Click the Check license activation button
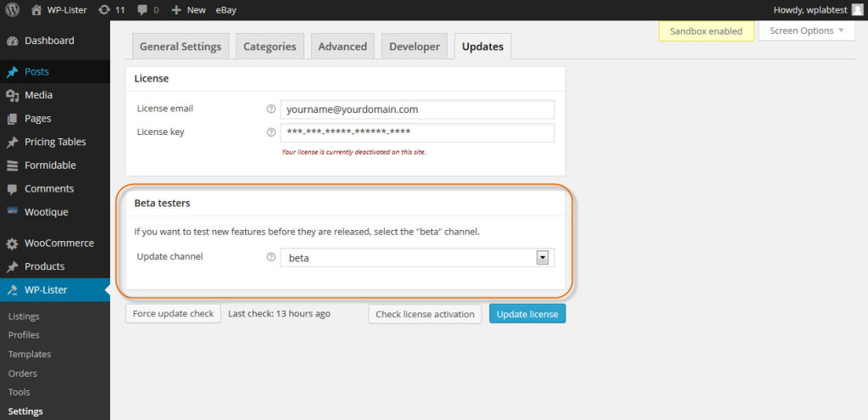Viewport: 868px width, 420px height. tap(426, 314)
